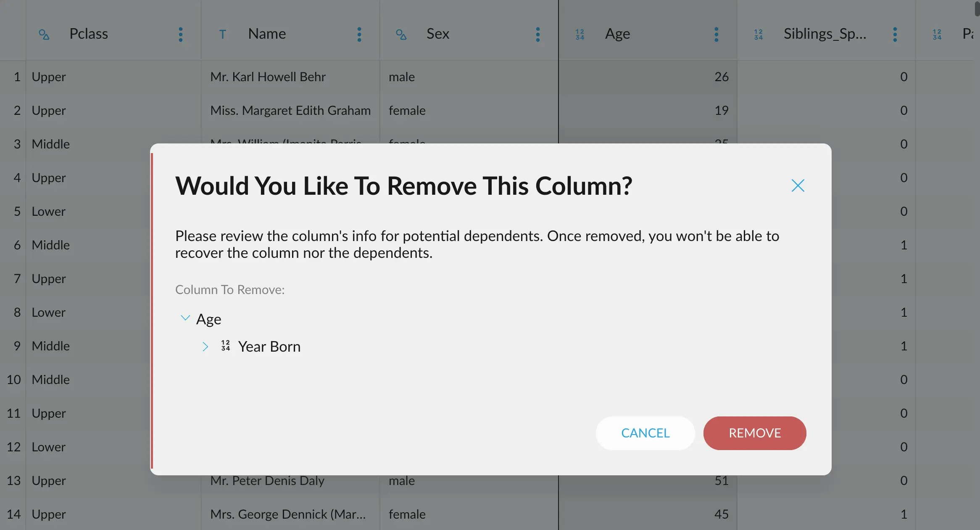
Task: Click the REMOVE button
Action: pos(754,433)
